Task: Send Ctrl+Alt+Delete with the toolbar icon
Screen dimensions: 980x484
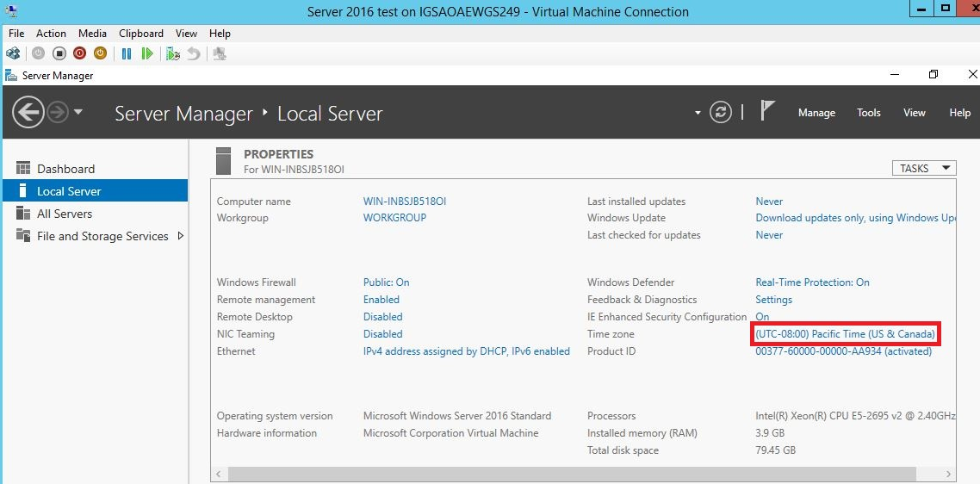Action: 13,53
